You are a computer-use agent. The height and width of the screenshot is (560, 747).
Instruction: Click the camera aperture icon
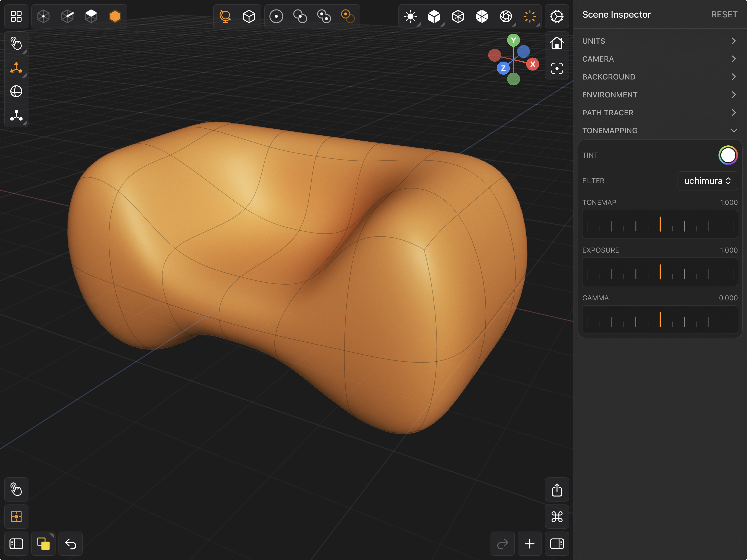506,16
